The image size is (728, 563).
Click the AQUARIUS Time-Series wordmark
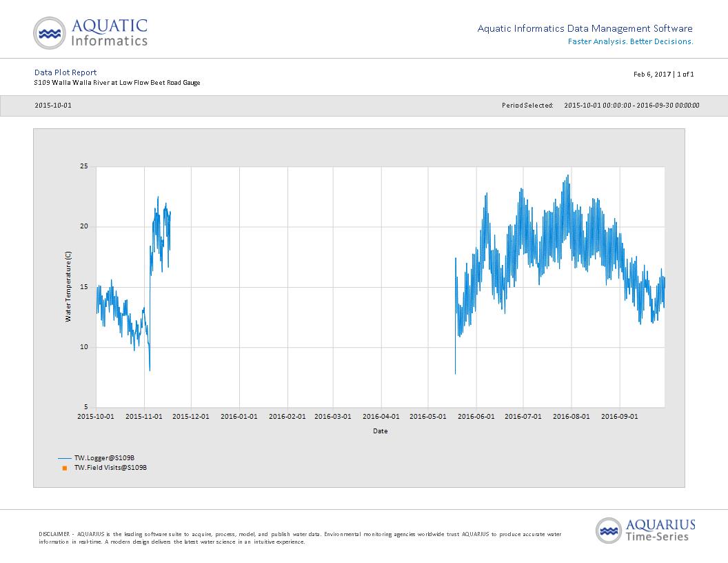pyautogui.click(x=660, y=531)
